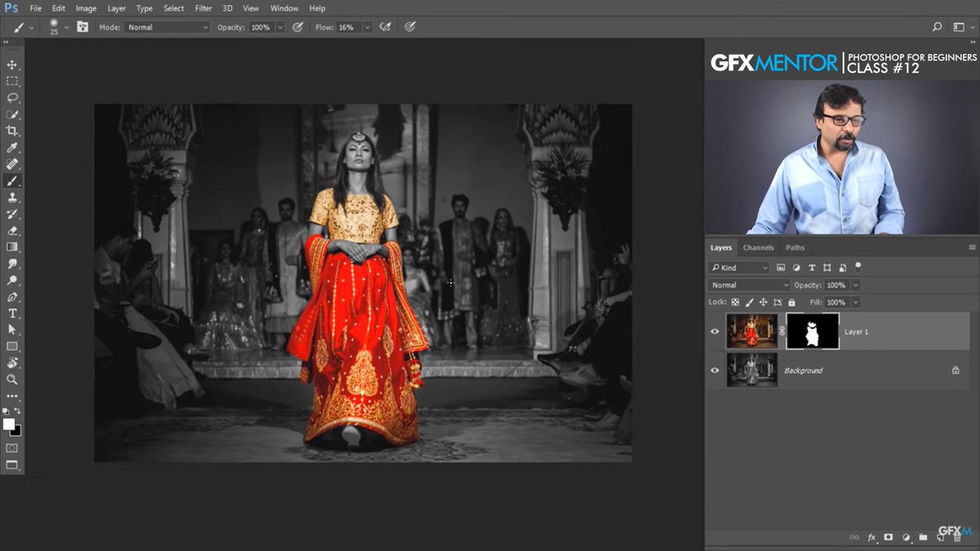Open the Layers panel menu button
Screen dimensions: 980x551
click(x=972, y=247)
